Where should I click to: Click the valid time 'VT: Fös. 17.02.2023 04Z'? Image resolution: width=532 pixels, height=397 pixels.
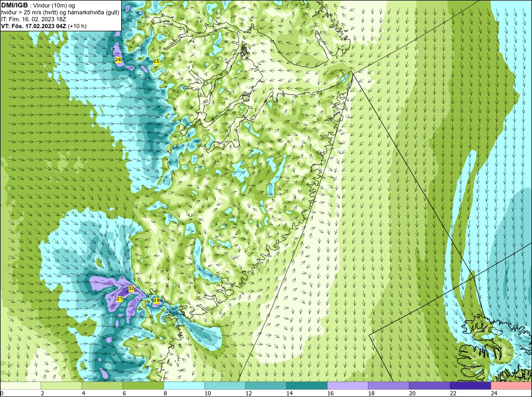pos(34,26)
